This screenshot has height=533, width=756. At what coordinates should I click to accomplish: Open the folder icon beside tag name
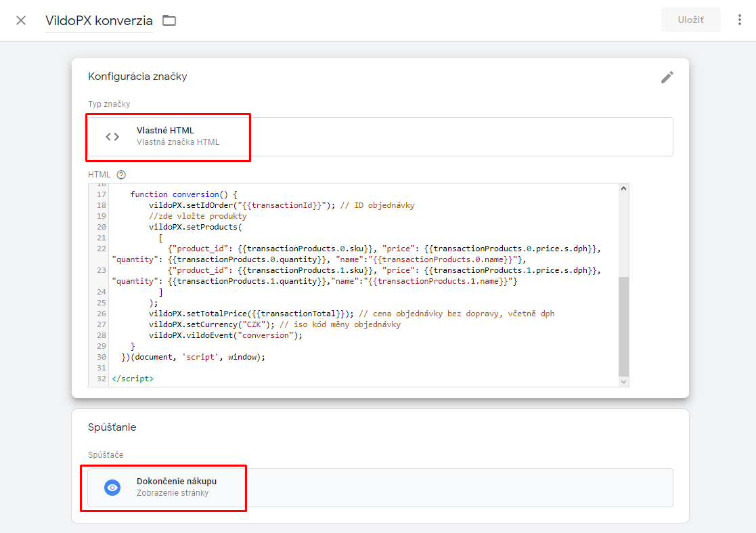point(169,20)
